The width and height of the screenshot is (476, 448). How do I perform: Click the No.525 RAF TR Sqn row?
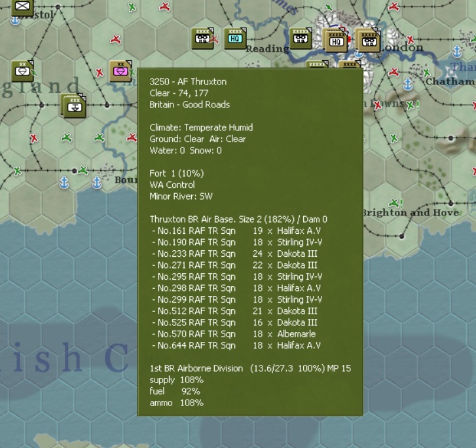[x=234, y=322]
